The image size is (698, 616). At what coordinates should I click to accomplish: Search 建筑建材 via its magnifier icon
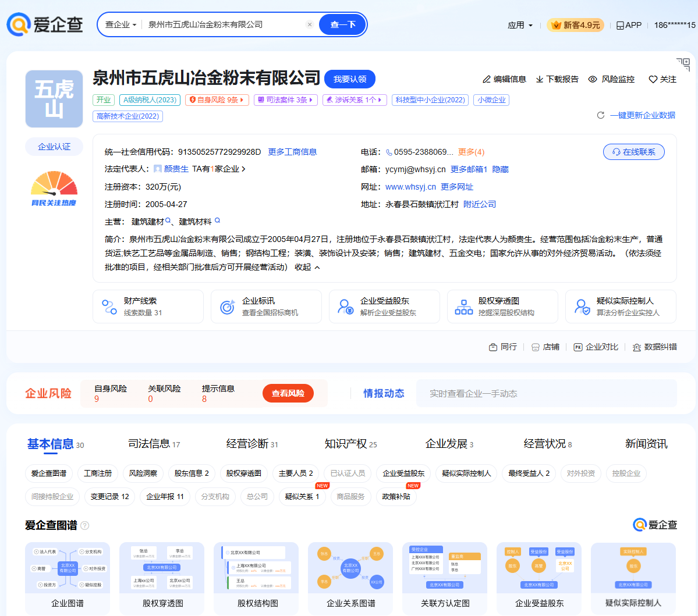pyautogui.click(x=168, y=220)
